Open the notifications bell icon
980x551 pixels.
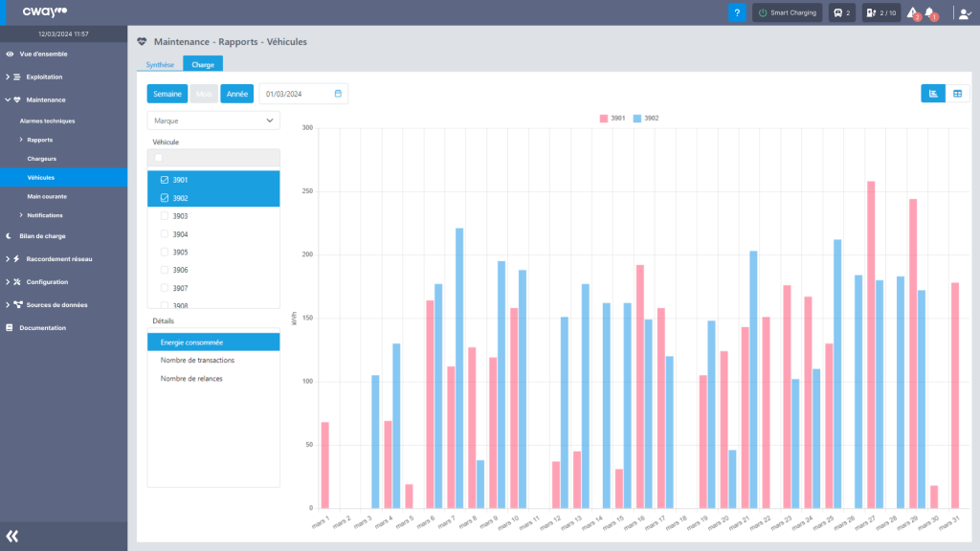[930, 13]
